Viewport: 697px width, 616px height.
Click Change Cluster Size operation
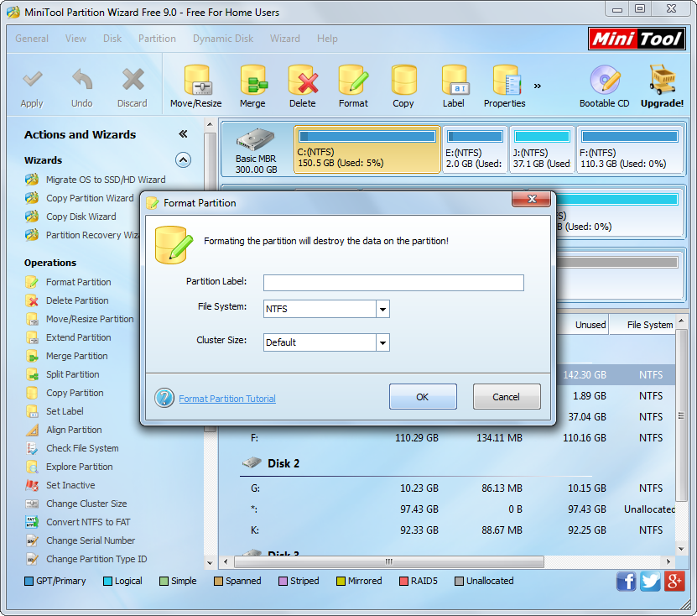pyautogui.click(x=86, y=504)
